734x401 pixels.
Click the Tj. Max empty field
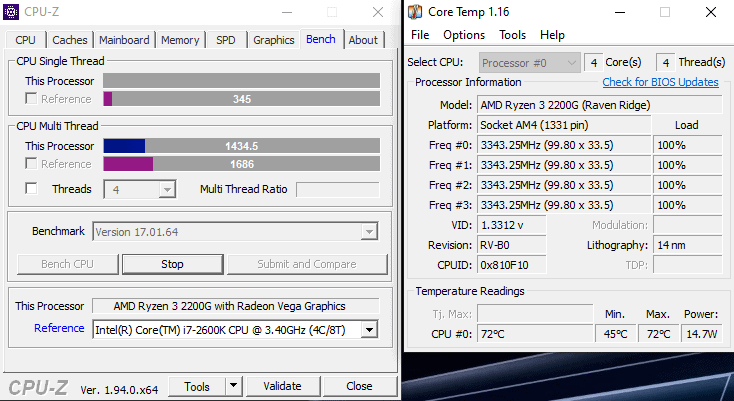pos(535,314)
